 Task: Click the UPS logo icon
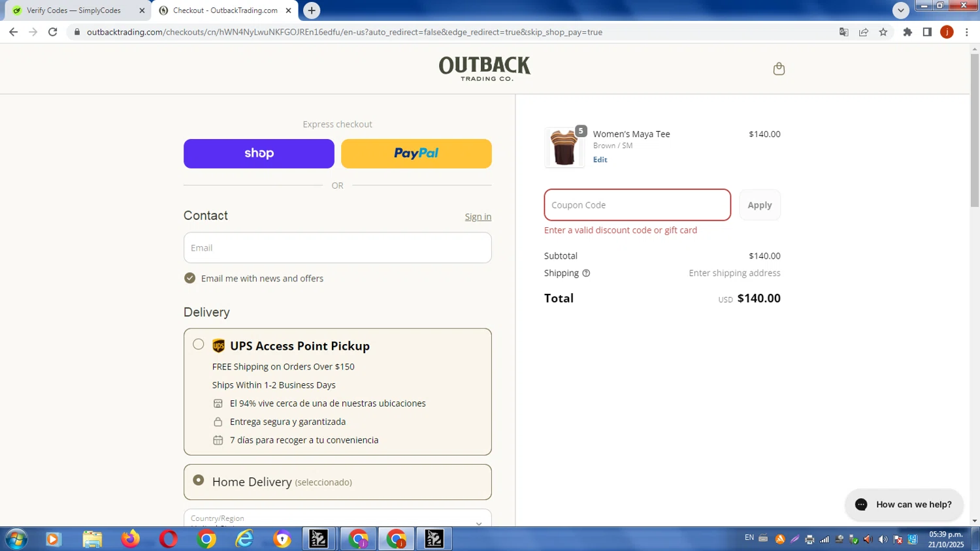(x=219, y=346)
